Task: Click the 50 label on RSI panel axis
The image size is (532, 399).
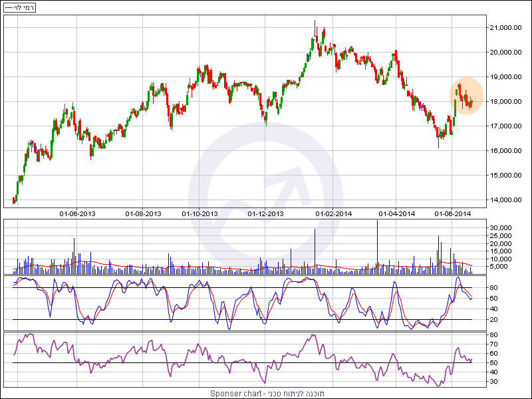Action: pos(493,363)
